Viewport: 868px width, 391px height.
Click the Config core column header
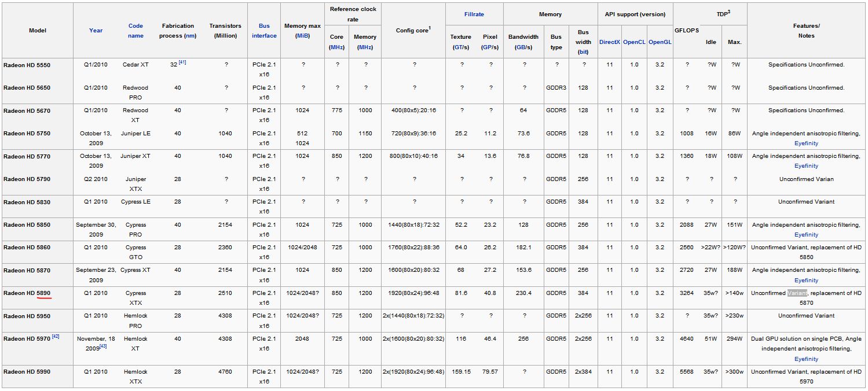click(x=413, y=30)
